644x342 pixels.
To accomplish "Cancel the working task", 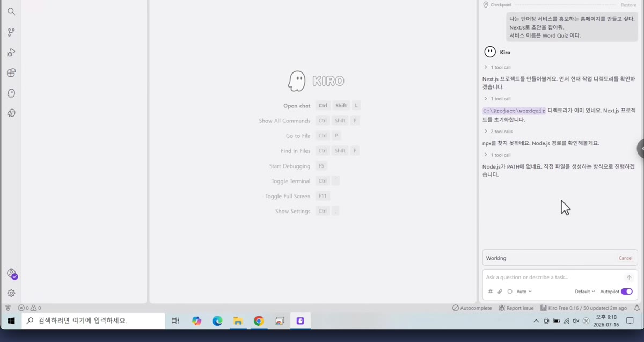I will [x=625, y=258].
